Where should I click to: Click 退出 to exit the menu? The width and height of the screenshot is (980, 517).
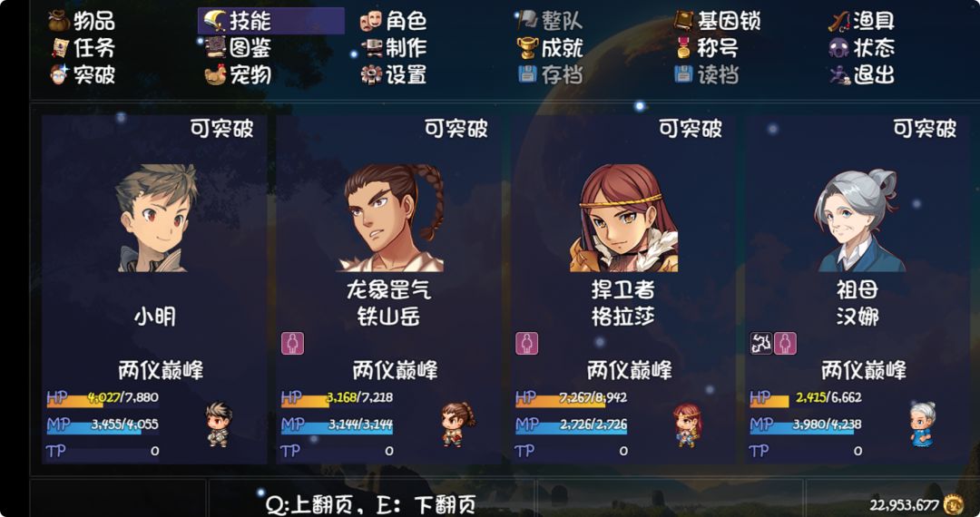click(862, 75)
